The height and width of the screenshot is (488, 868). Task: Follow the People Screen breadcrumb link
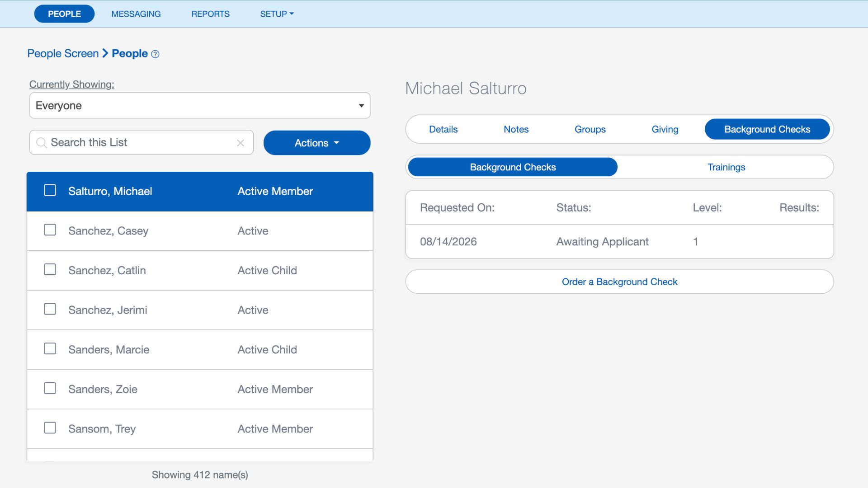click(x=63, y=53)
